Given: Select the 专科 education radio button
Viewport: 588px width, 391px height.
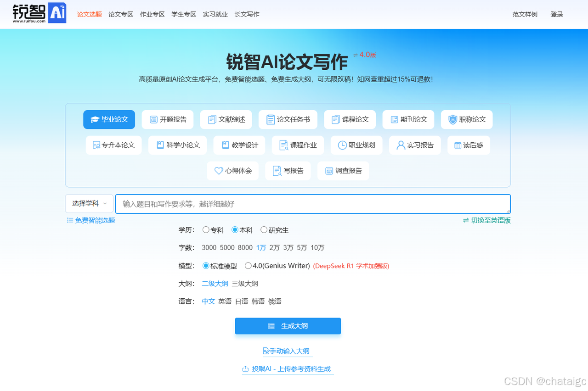Looking at the screenshot, I should click(x=206, y=230).
